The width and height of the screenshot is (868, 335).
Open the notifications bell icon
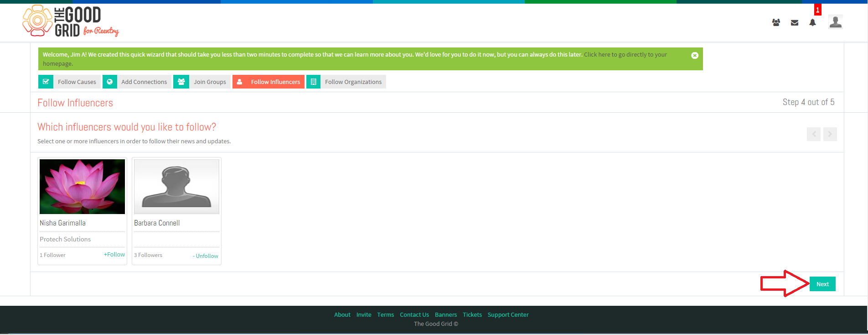[812, 22]
